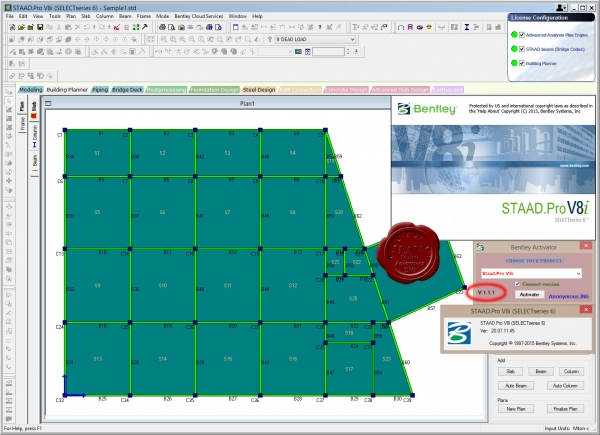
Task: Click the New Structure icon in toolbar
Action: pyautogui.click(x=12, y=27)
